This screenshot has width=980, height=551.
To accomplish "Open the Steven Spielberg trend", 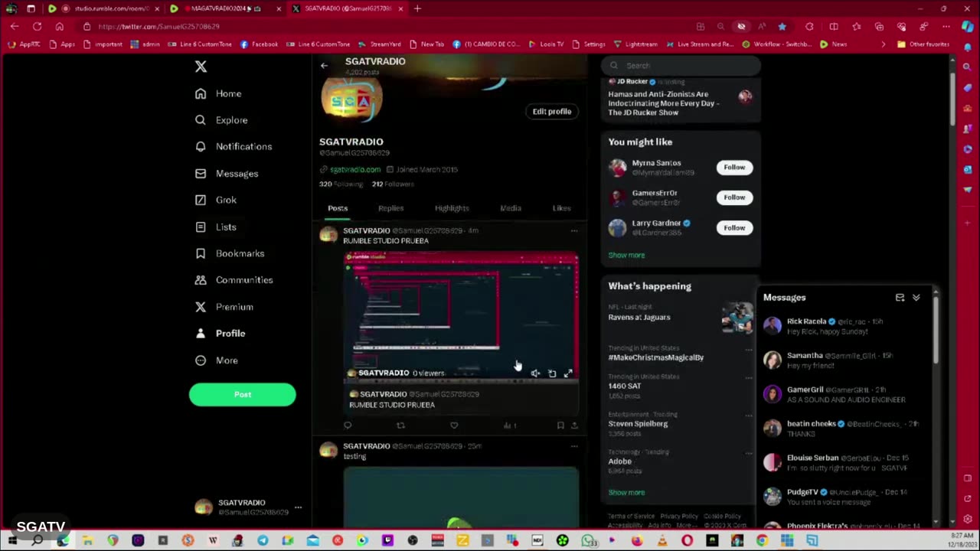I will [638, 424].
